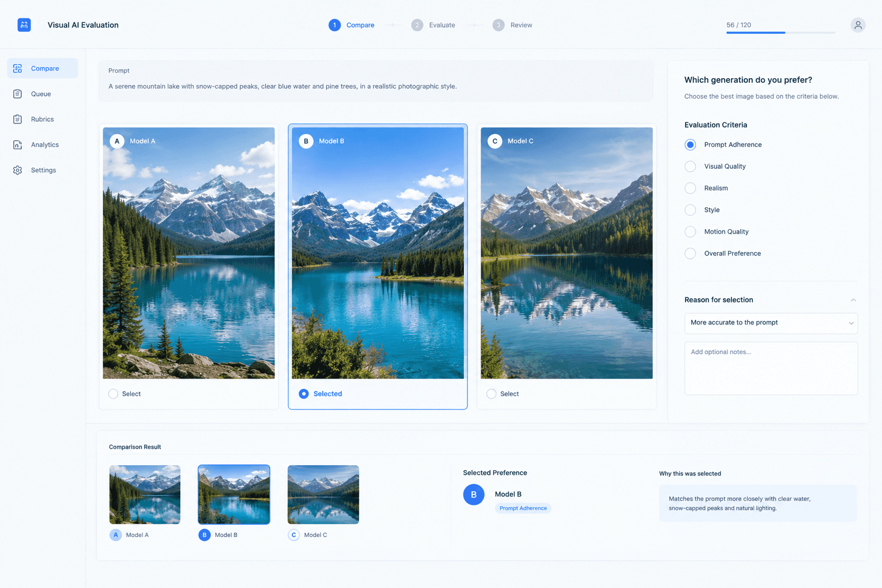
Task: Select the Realism criterion radio button
Action: [x=690, y=188]
